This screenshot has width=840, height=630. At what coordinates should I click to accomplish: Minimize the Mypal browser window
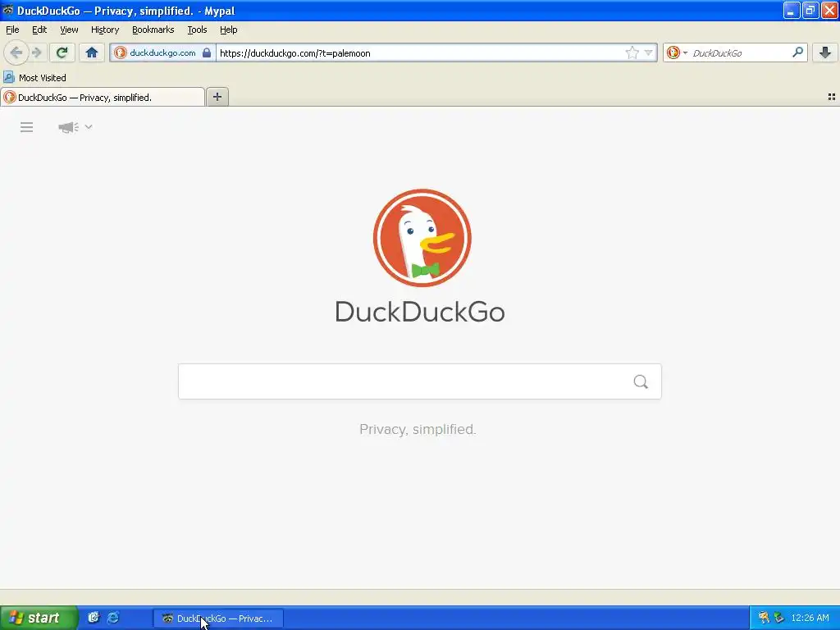[x=792, y=10]
